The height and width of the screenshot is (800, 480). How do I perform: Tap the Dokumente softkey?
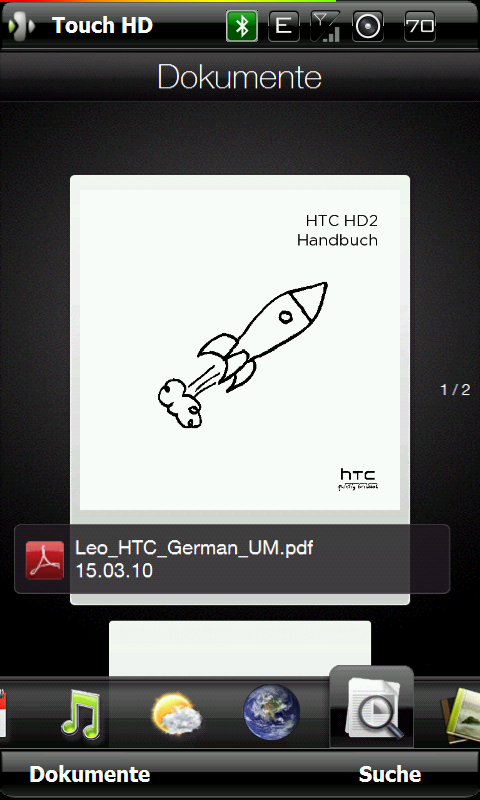[x=90, y=774]
